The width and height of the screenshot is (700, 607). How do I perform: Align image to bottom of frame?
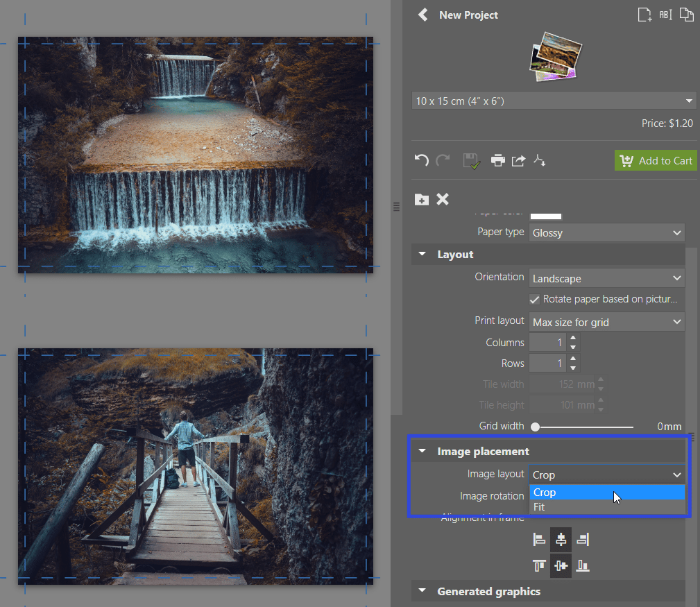coord(583,566)
